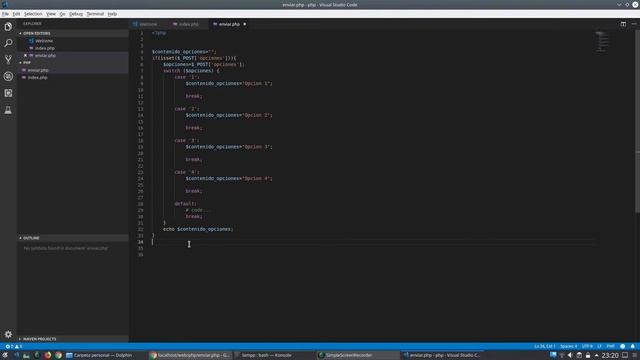Click line number 32 in the gutter
The image size is (640, 360).
(140, 229)
